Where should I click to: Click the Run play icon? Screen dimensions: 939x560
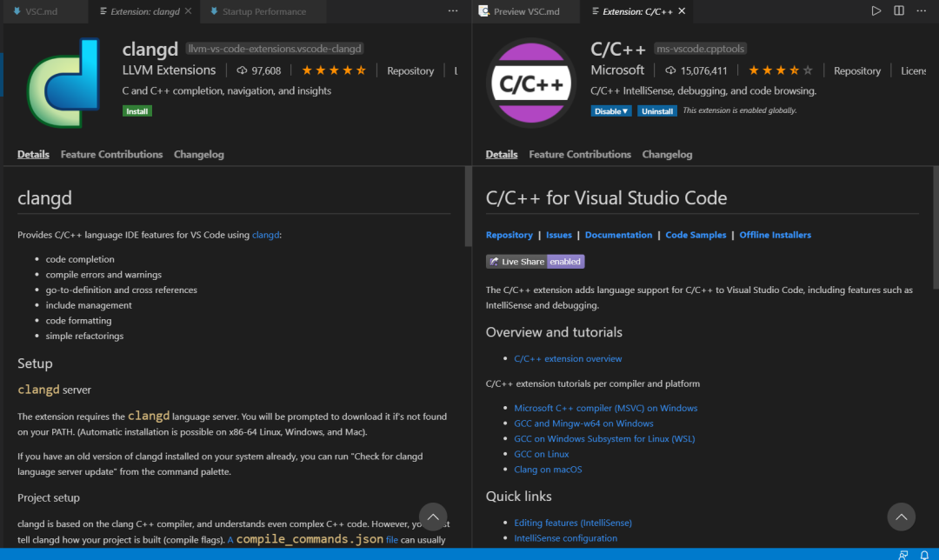876,10
